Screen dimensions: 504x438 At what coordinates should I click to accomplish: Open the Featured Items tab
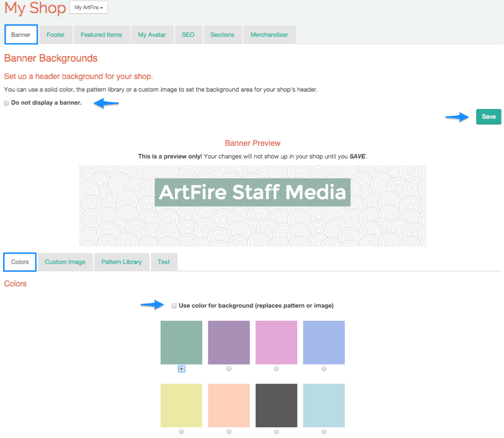101,35
